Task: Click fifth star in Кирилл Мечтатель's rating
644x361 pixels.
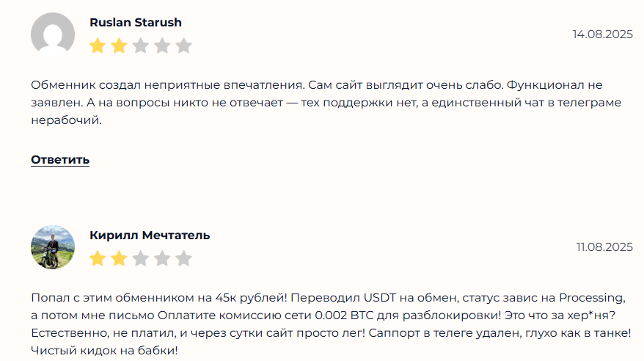Action: coord(183,259)
